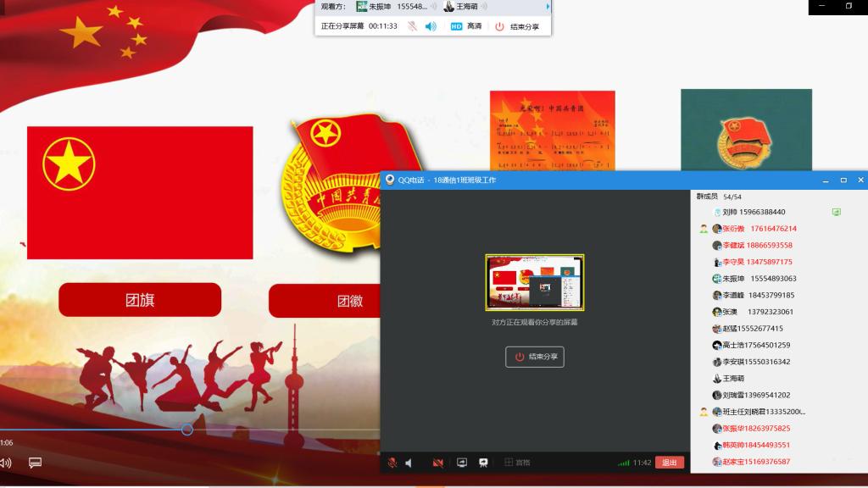Click avatar beside 18454493551
Viewport: 868px width, 488px height.
pos(717,445)
